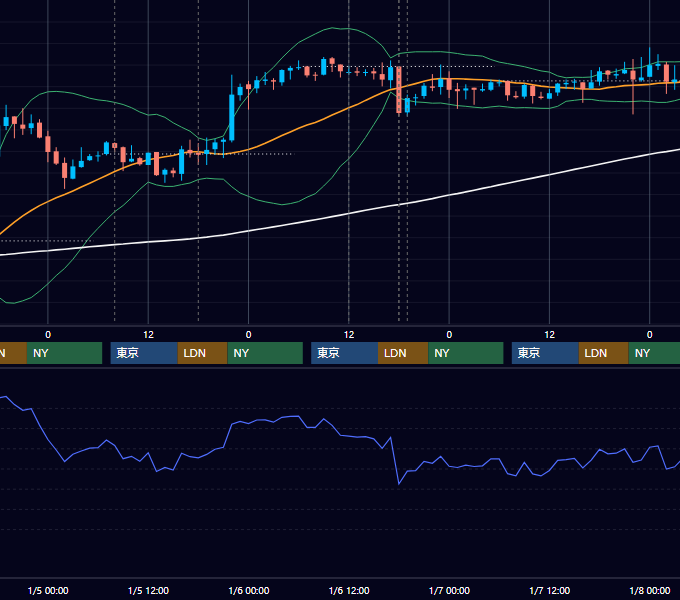Click the tall cyan candle before 1/6 00:00

232,117
